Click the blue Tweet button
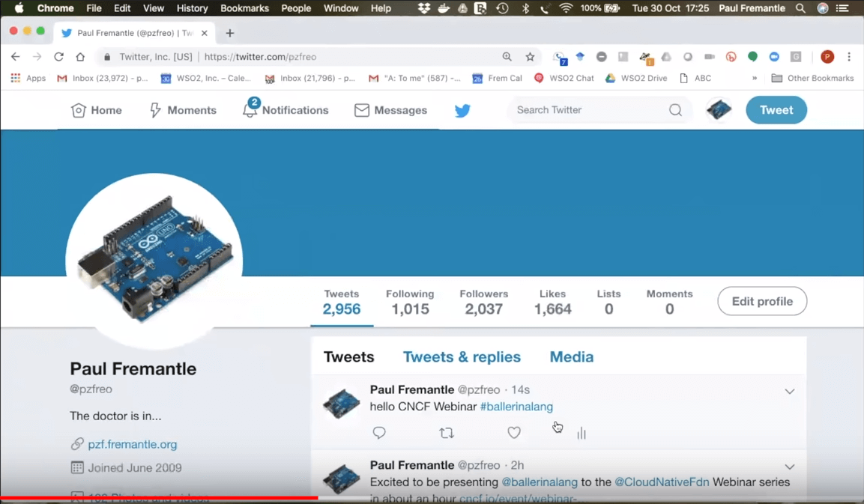 (x=776, y=109)
